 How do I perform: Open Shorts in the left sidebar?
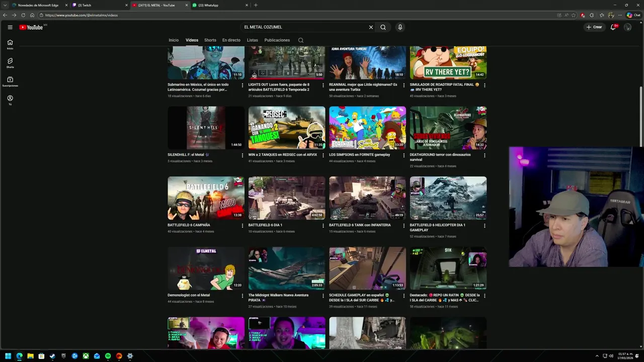[10, 63]
